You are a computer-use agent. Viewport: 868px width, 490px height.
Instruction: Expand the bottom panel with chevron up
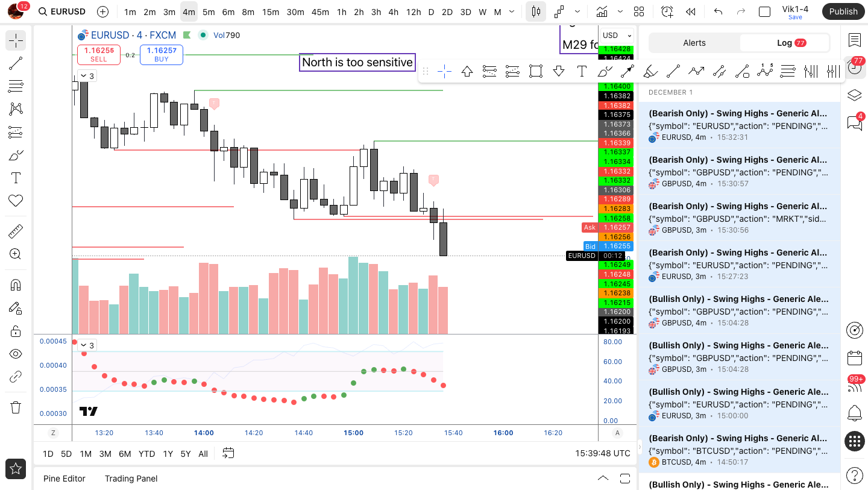pyautogui.click(x=603, y=479)
